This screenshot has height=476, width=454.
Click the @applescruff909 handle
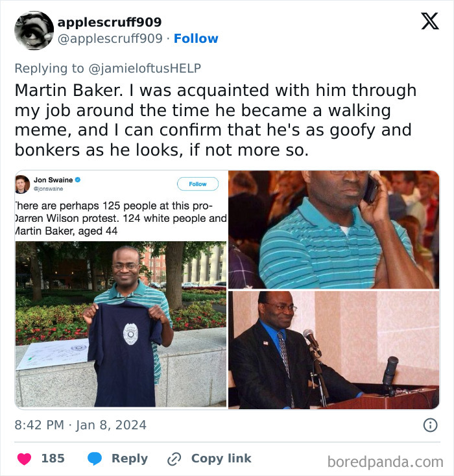[x=110, y=38]
